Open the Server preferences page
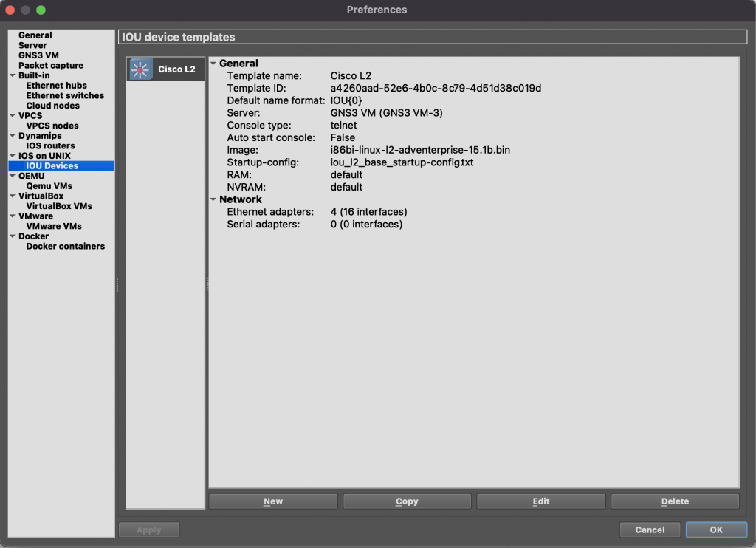 [32, 46]
